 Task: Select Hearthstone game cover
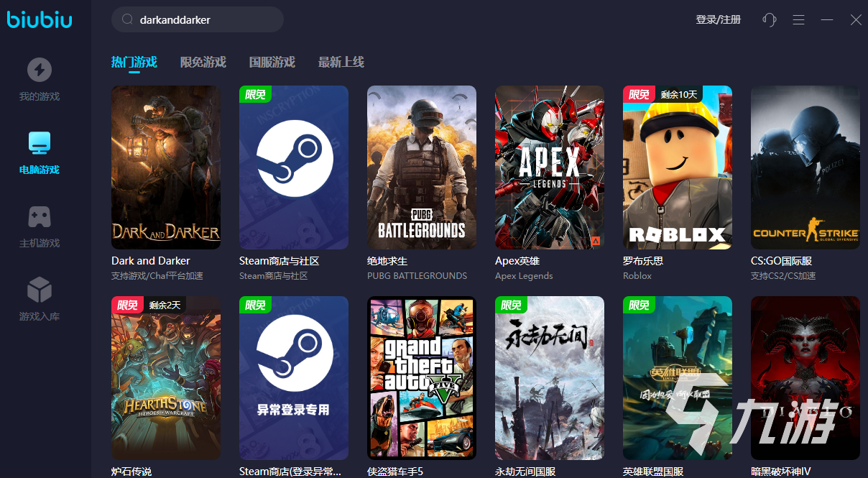pos(166,378)
